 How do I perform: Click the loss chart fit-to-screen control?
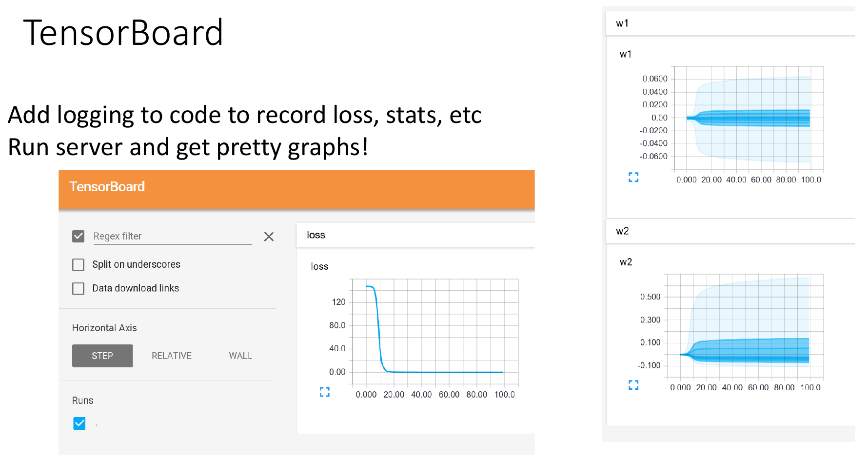(x=325, y=392)
